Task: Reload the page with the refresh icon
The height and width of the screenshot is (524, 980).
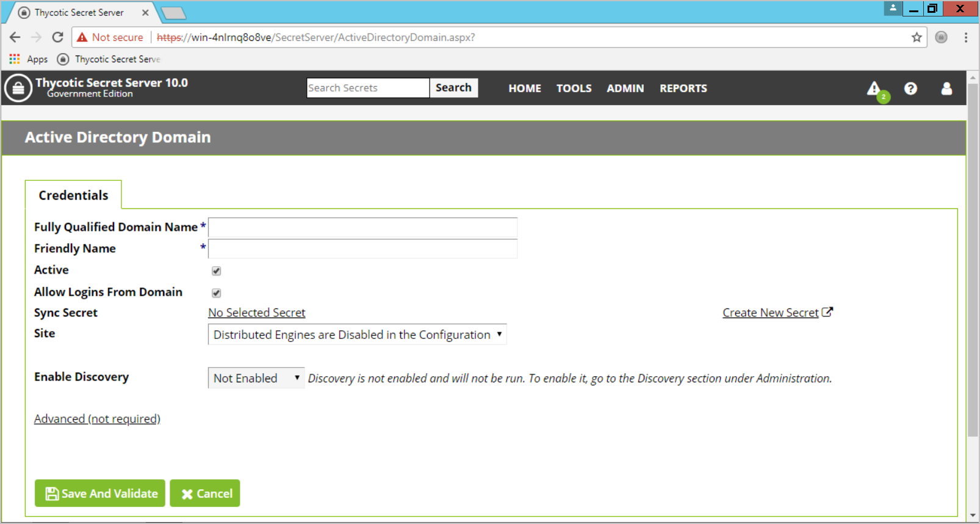Action: tap(57, 37)
